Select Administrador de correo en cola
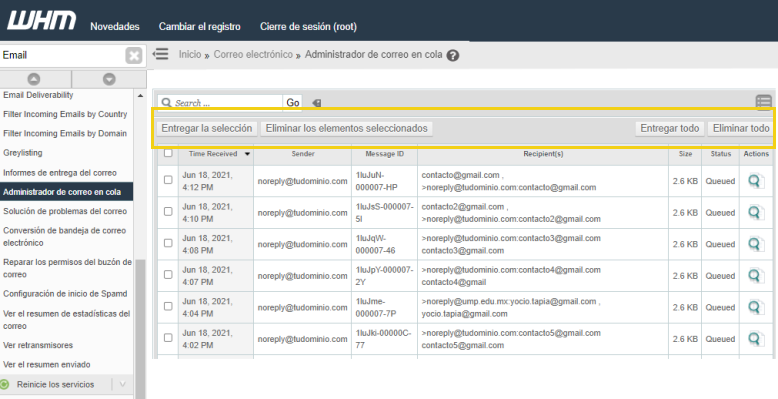Viewport: 778px width, 399px height. click(x=66, y=192)
